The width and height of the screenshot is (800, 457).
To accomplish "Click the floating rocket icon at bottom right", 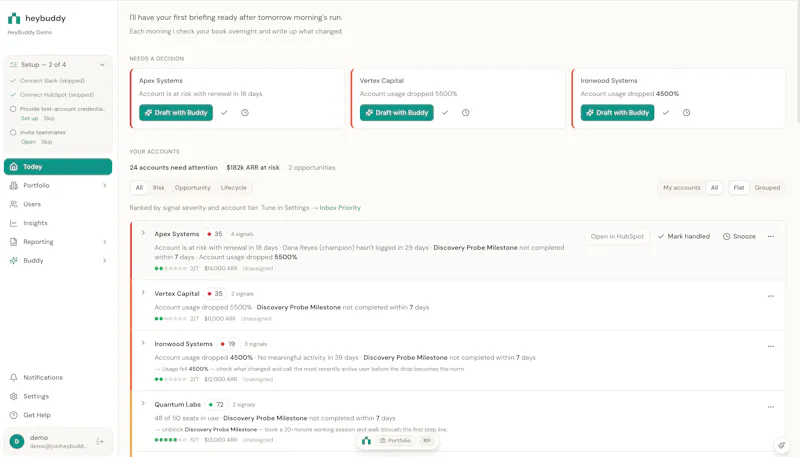I will tap(782, 445).
